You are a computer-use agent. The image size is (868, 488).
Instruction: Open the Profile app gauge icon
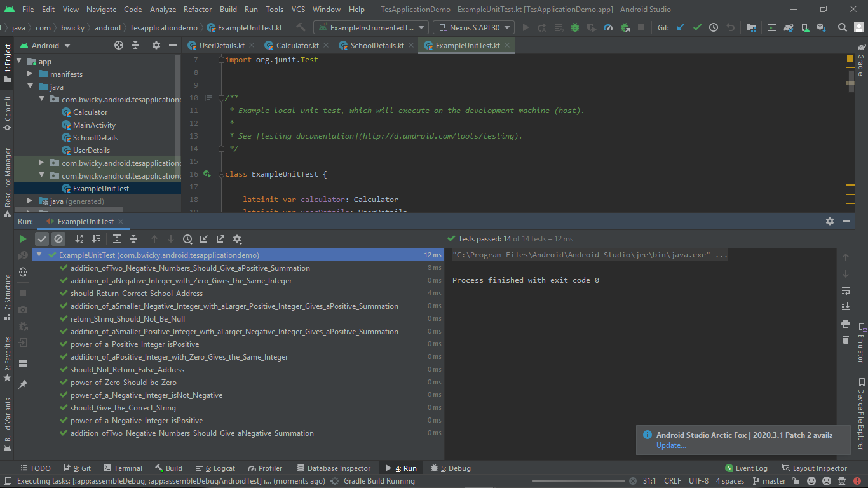(608, 27)
